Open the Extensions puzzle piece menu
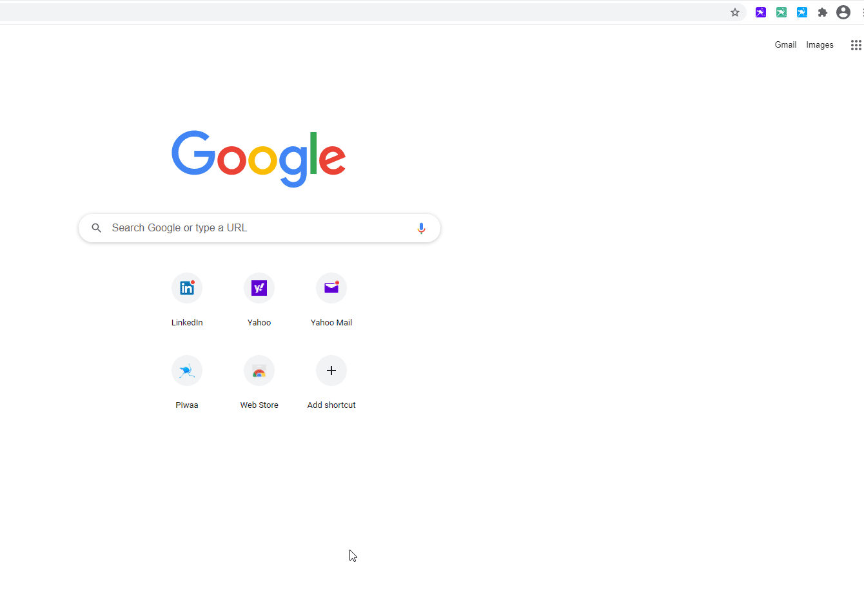Screen dimensions: 864x616 pos(823,12)
